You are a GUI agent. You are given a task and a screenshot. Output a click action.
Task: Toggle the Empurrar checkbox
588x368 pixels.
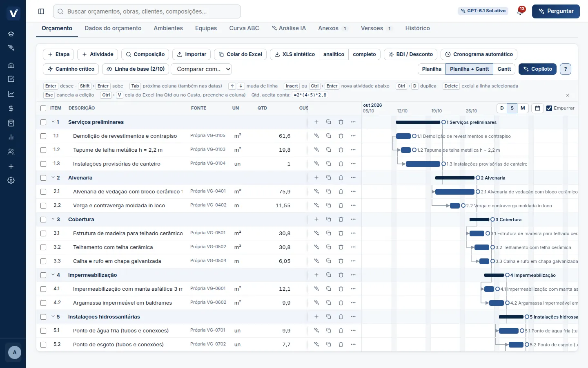[x=549, y=108]
